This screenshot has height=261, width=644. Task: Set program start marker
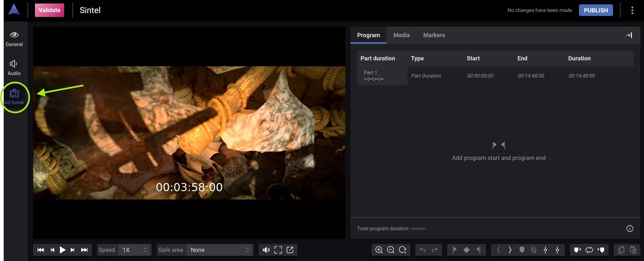[454, 250]
